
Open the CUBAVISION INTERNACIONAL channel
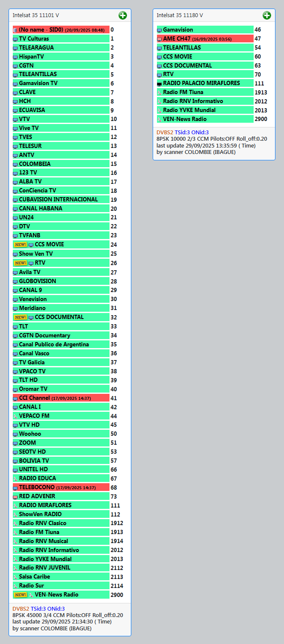58,200
